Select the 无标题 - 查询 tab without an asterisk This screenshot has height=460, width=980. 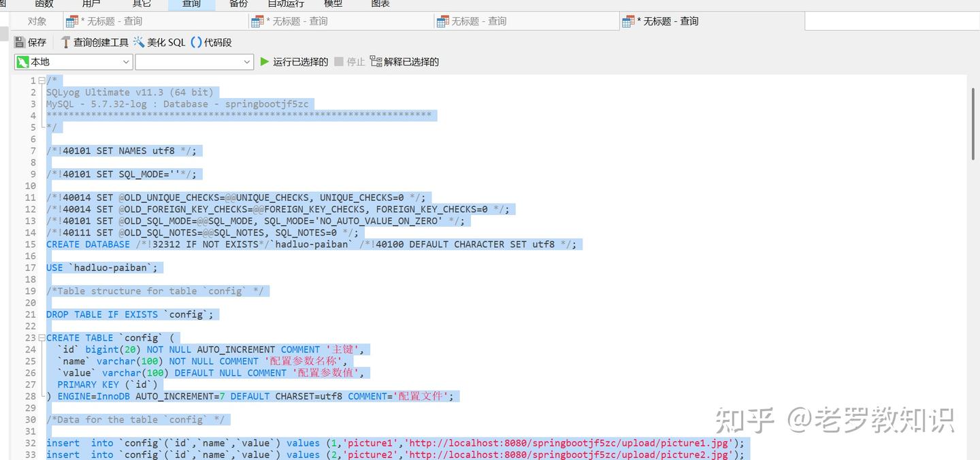click(527, 21)
